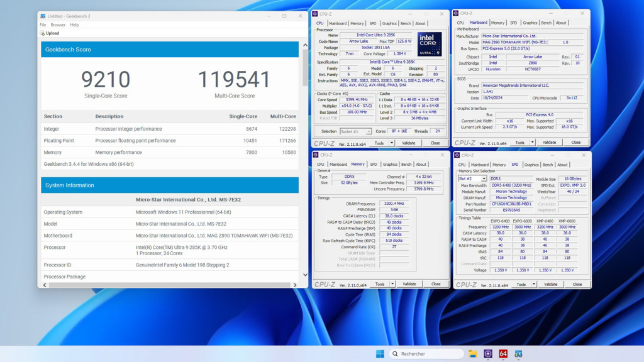
Task: Click the Floating Point row
Action: [170, 140]
